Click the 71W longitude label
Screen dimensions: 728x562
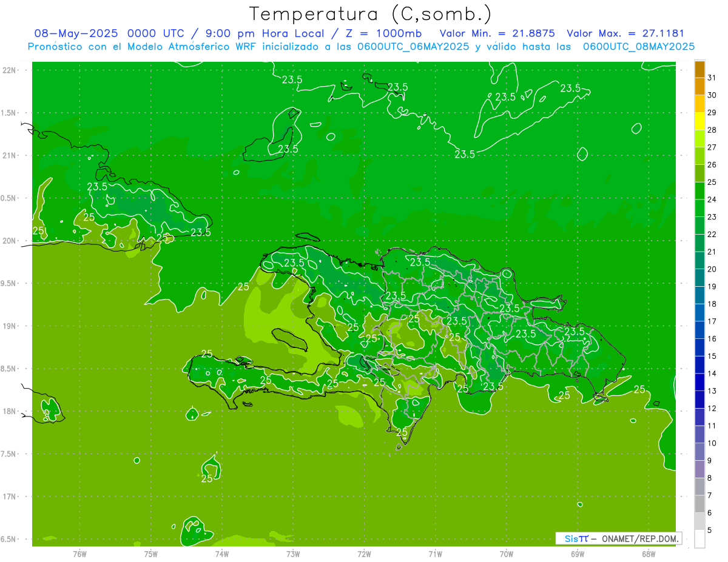pos(435,554)
